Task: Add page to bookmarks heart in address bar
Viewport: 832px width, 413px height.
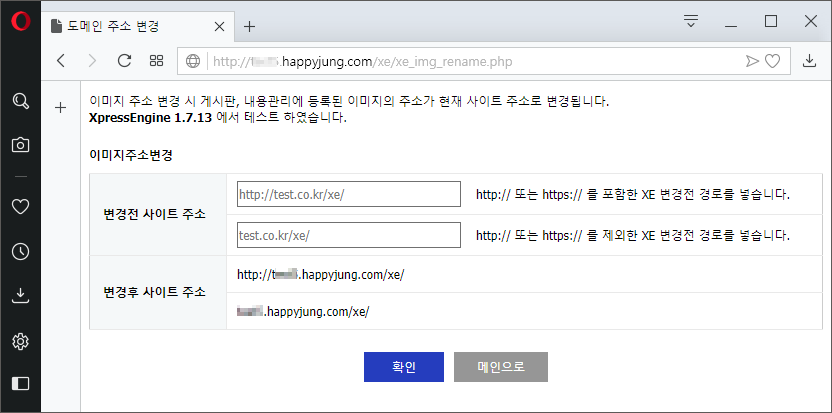Action: tap(772, 61)
